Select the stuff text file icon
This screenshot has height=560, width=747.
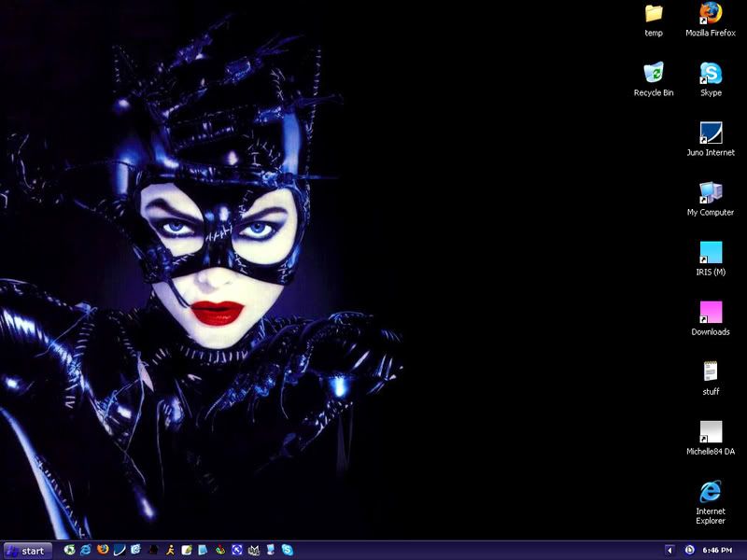click(711, 371)
